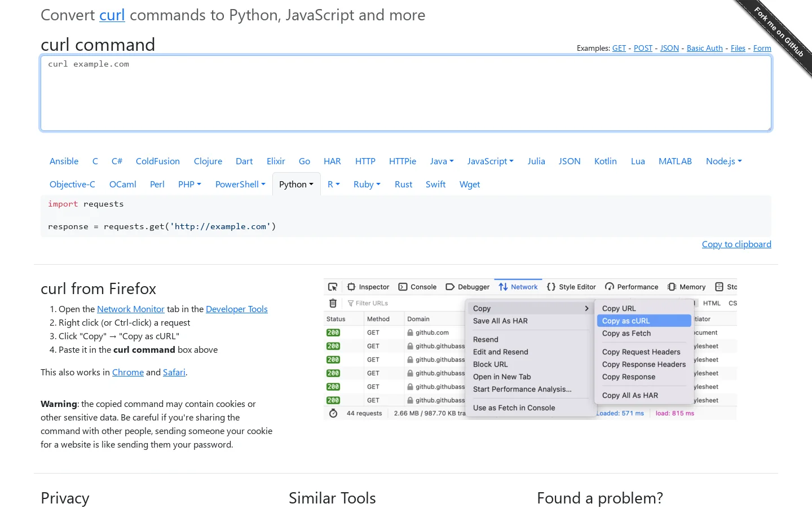The width and height of the screenshot is (812, 508).
Task: Open the Node.js dropdown menu
Action: [723, 161]
